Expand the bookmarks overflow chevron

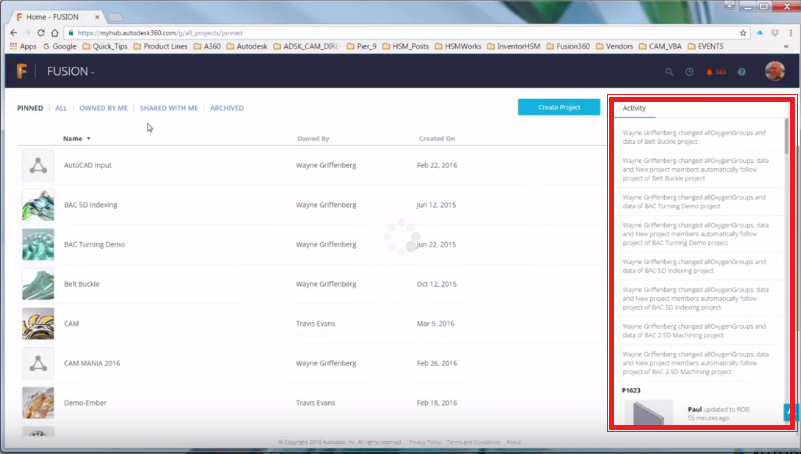click(786, 46)
